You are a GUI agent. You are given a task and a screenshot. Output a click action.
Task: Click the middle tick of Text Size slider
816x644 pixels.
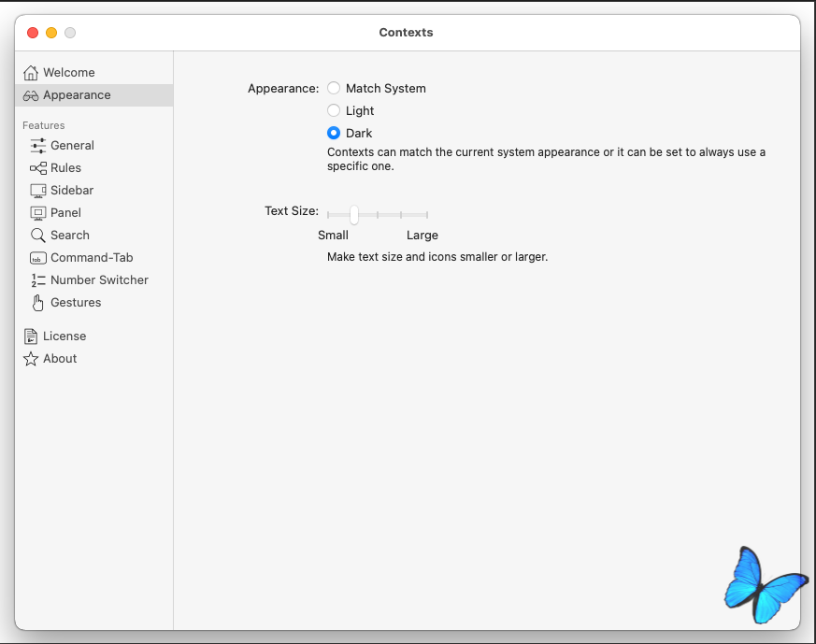(378, 215)
